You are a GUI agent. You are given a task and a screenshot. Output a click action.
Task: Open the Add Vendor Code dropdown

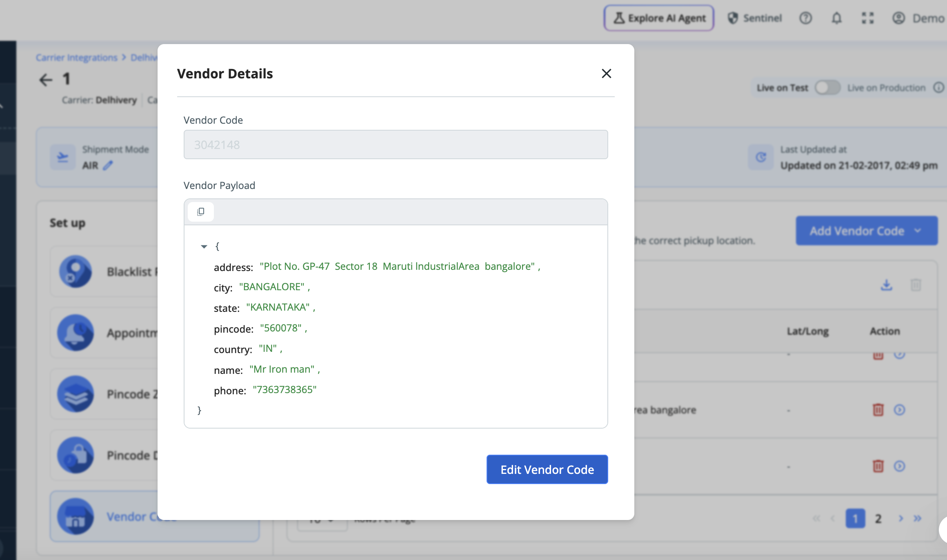[x=867, y=231]
